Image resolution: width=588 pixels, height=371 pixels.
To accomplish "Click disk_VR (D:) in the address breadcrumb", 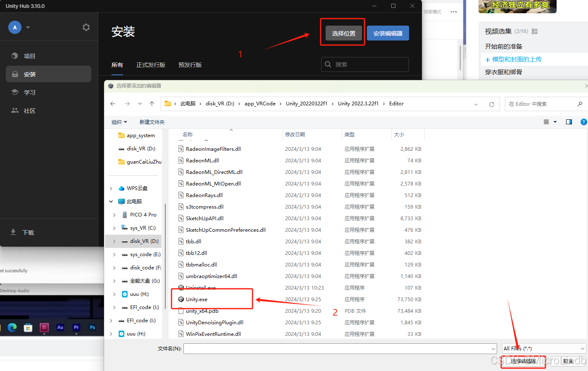I will point(220,104).
